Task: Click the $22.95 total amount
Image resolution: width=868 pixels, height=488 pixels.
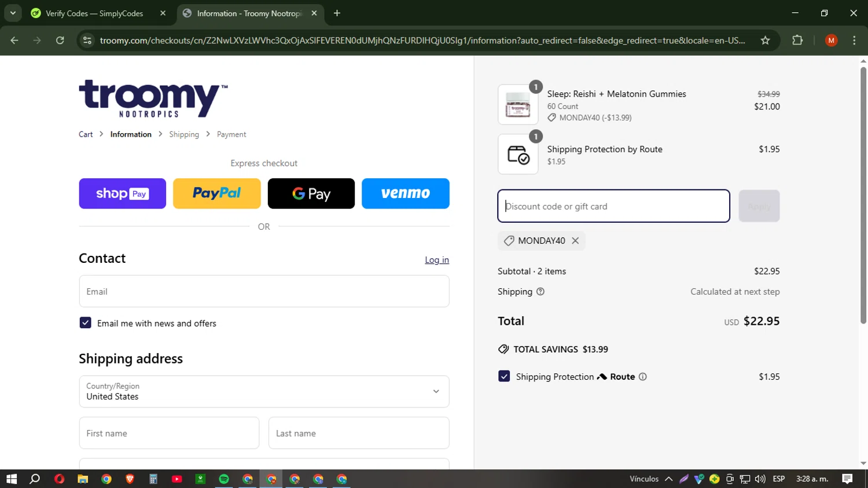Action: (762, 321)
